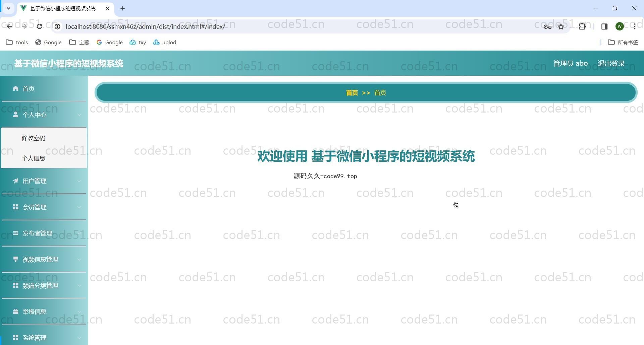Click the system title 基于微信小程序的短视频系统 in header
Screen dimensions: 644x345
69,64
